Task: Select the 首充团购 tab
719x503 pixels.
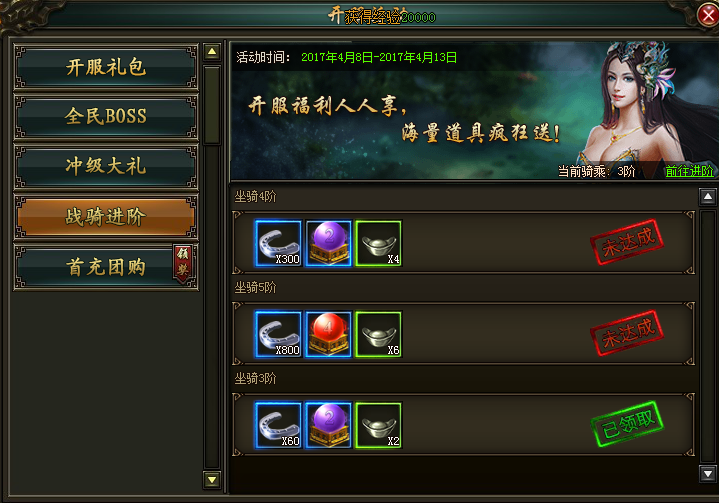Action: click(106, 267)
